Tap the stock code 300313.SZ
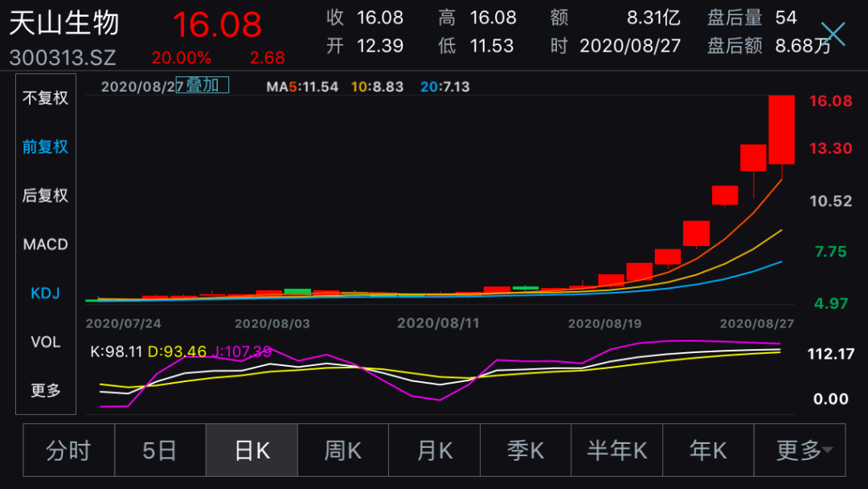Viewport: 868px width, 489px height. point(63,57)
